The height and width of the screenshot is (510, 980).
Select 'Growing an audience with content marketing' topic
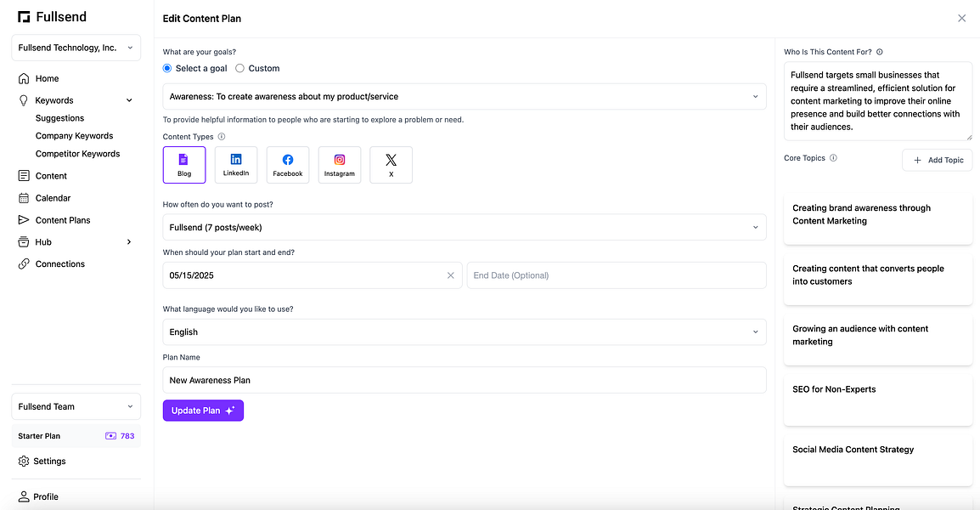(878, 338)
